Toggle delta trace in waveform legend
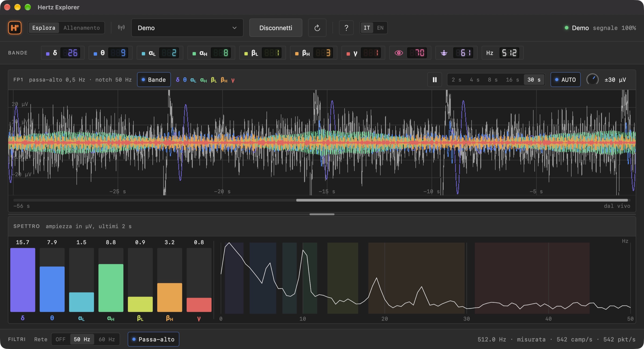The width and height of the screenshot is (644, 349). (x=178, y=80)
